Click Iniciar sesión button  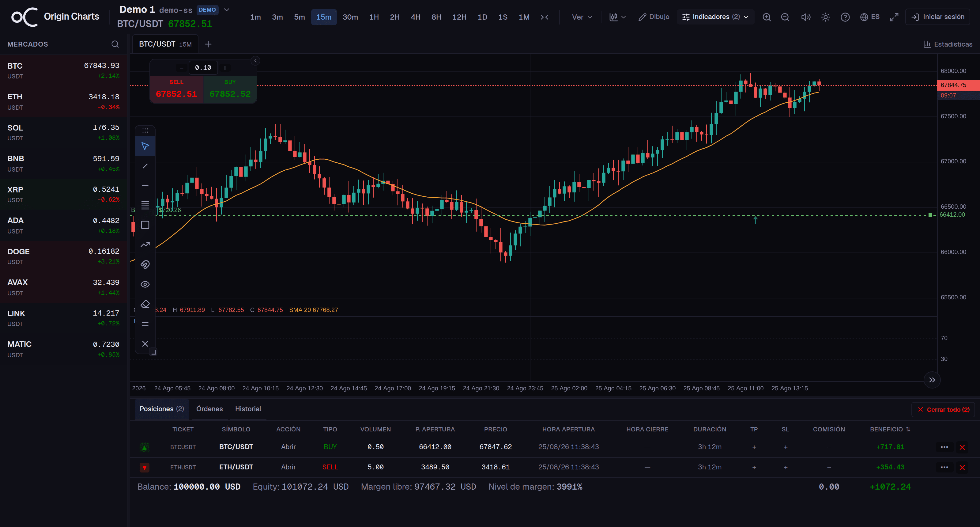[x=938, y=17]
